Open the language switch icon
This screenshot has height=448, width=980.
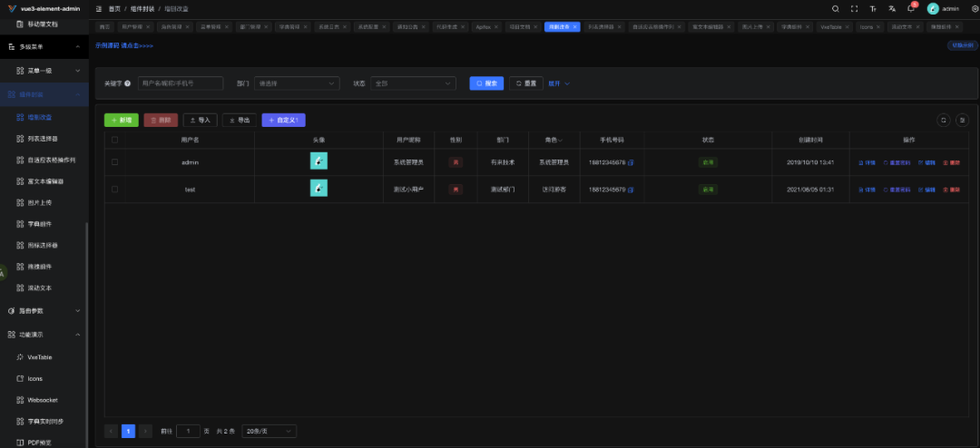[892, 9]
